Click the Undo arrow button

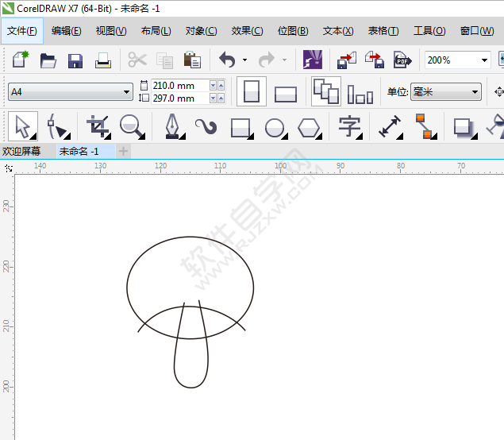[x=227, y=60]
